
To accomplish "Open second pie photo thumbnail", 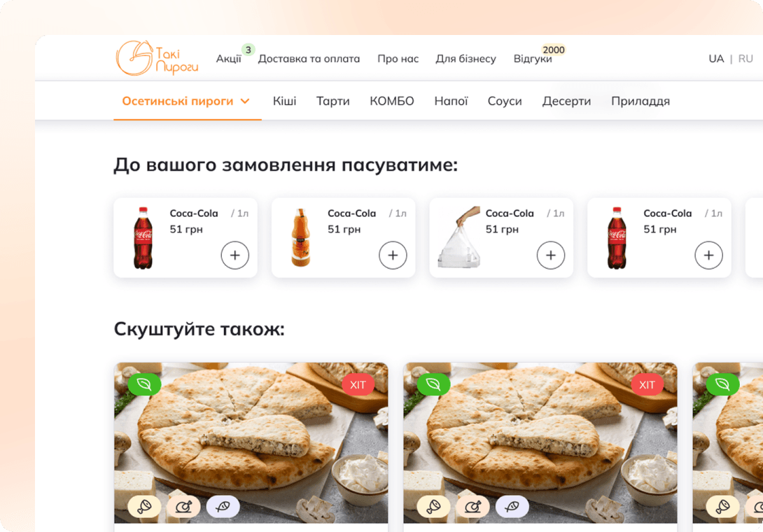I will pos(540,443).
